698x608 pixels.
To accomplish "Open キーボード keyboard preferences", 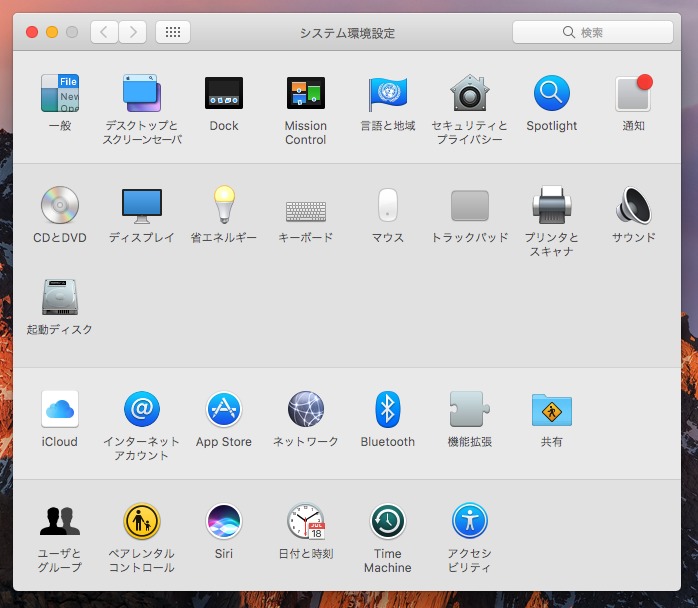I will (x=306, y=211).
